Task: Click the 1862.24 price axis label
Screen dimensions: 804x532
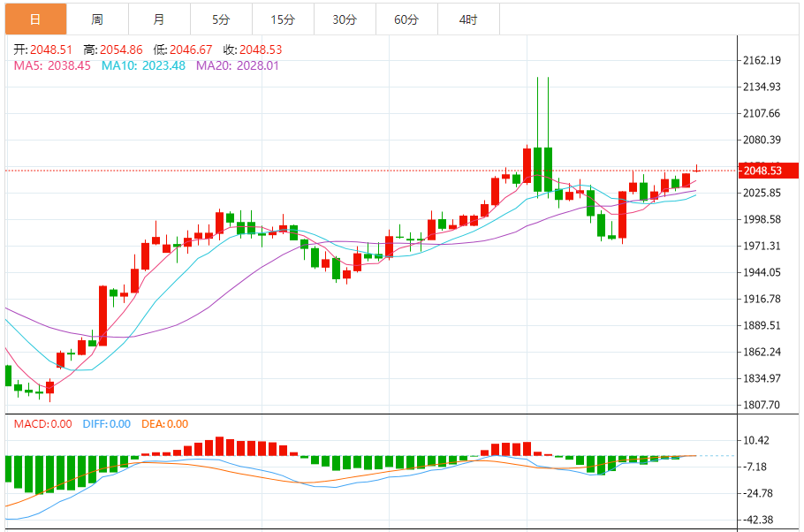Action: 762,352
